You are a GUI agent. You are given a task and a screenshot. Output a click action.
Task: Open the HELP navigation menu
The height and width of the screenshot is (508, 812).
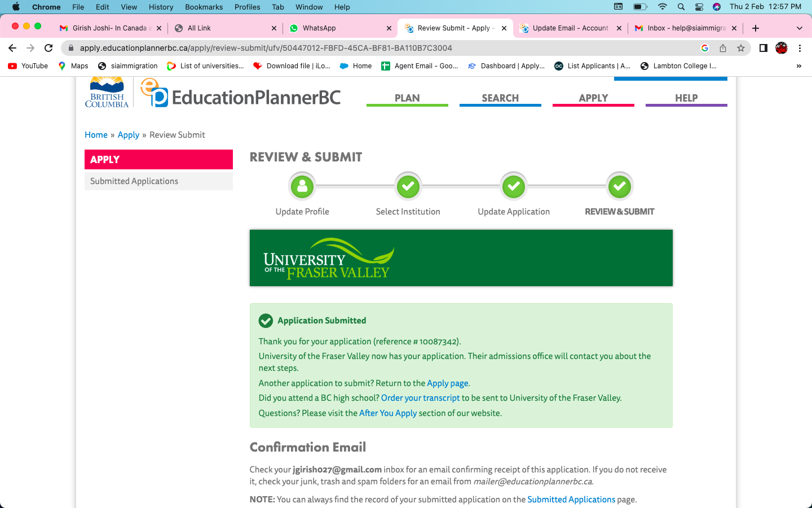click(686, 98)
